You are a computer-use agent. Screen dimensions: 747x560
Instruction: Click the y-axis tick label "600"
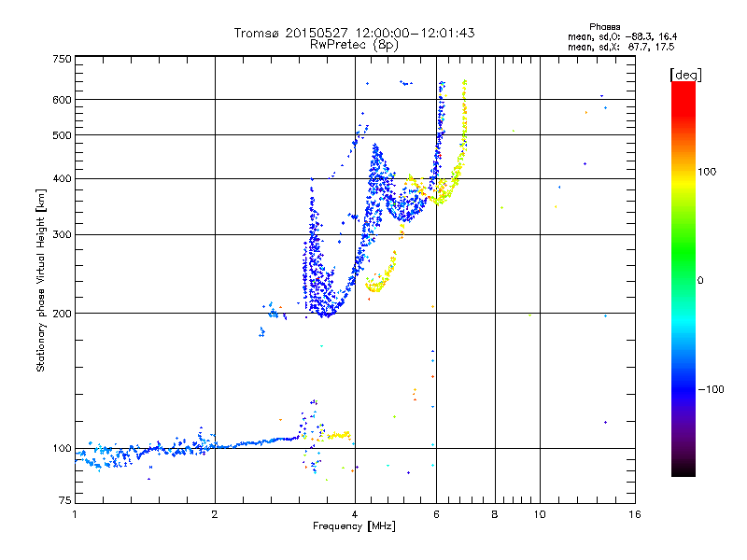(63, 100)
